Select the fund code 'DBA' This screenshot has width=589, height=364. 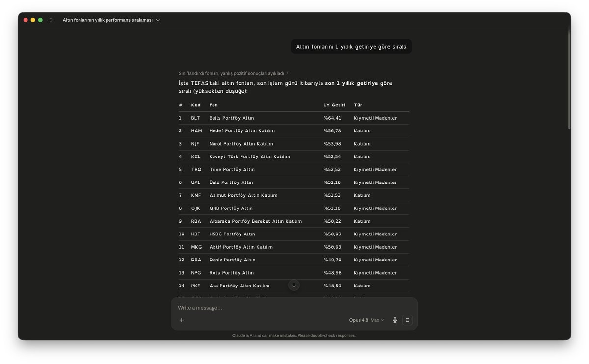click(196, 260)
